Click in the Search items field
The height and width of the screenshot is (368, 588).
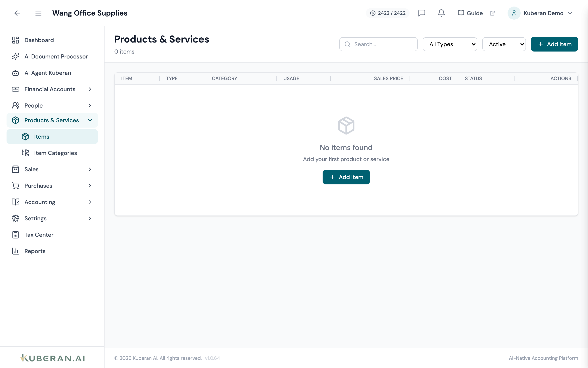378,44
